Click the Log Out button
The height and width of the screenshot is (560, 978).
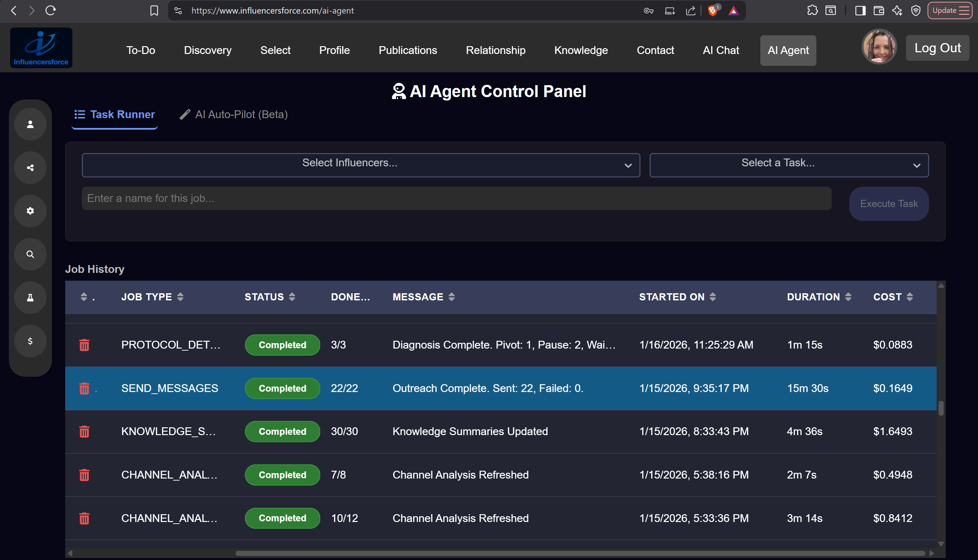937,48
